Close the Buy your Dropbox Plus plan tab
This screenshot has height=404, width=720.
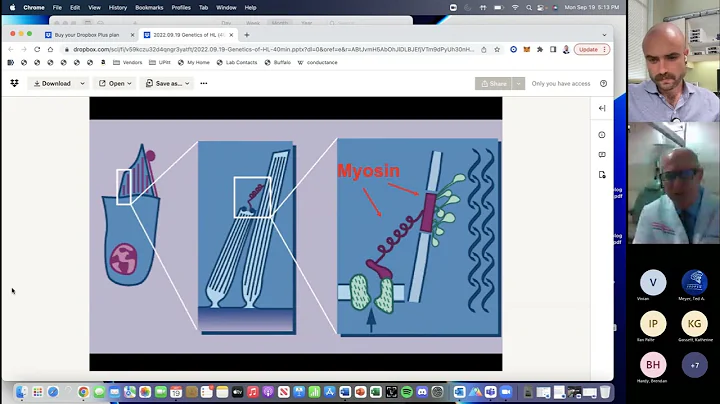point(132,35)
